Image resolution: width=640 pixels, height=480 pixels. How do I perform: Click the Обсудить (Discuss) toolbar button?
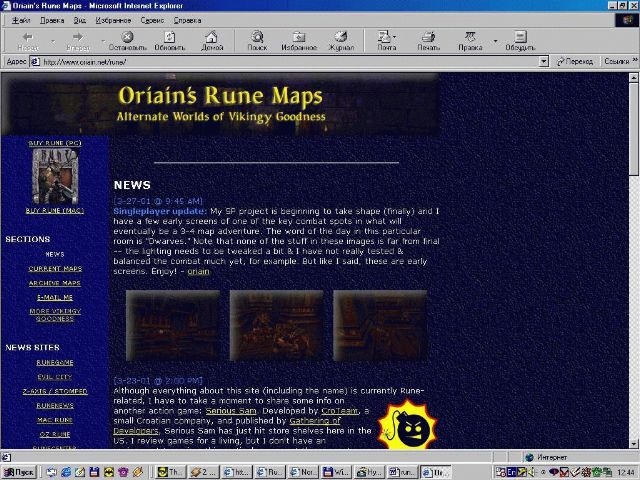click(520, 41)
